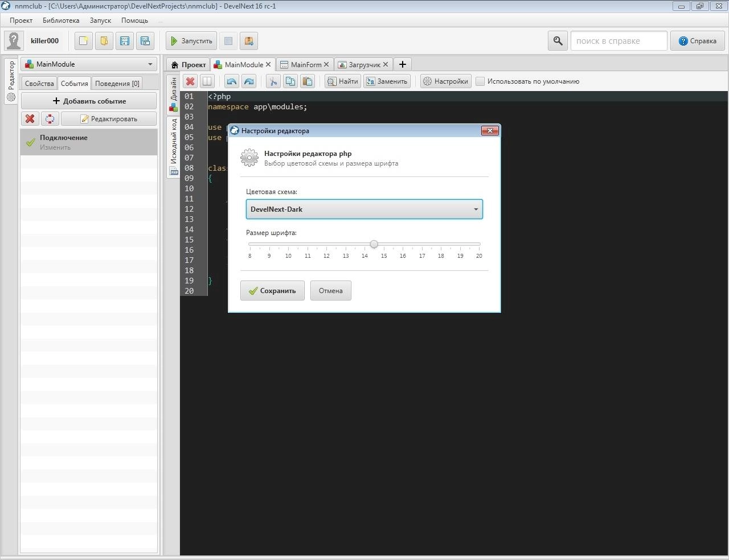Open the Проект home tab
Image resolution: width=729 pixels, height=560 pixels.
click(189, 64)
